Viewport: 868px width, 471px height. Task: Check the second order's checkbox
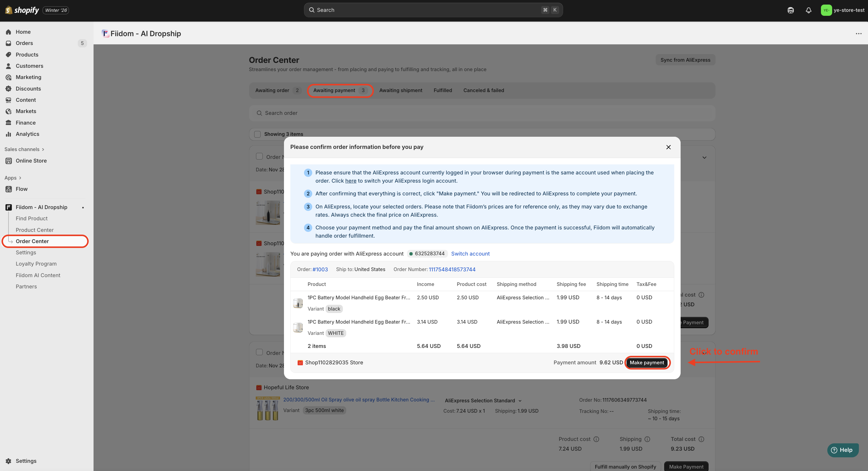pyautogui.click(x=259, y=352)
